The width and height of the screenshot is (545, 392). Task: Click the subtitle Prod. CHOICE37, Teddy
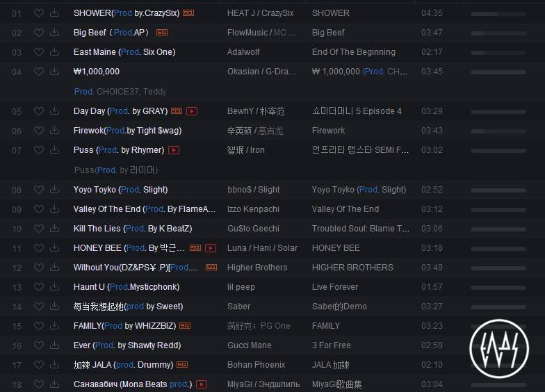120,92
